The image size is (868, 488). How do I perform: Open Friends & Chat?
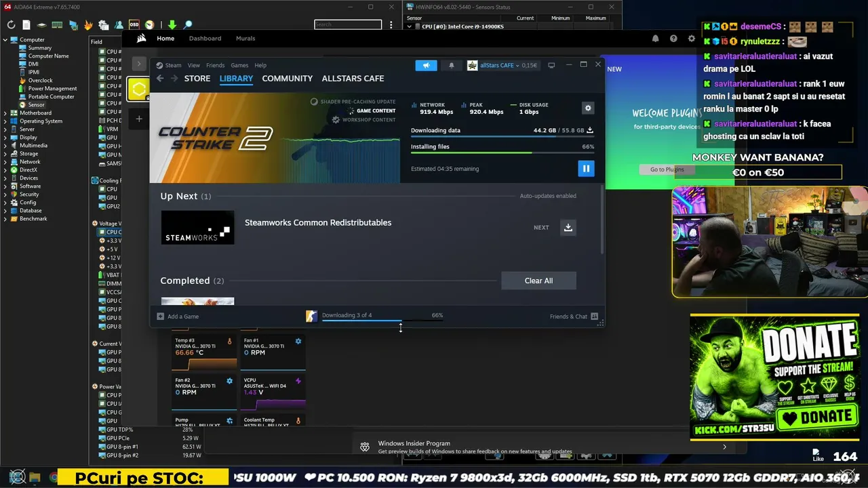568,317
